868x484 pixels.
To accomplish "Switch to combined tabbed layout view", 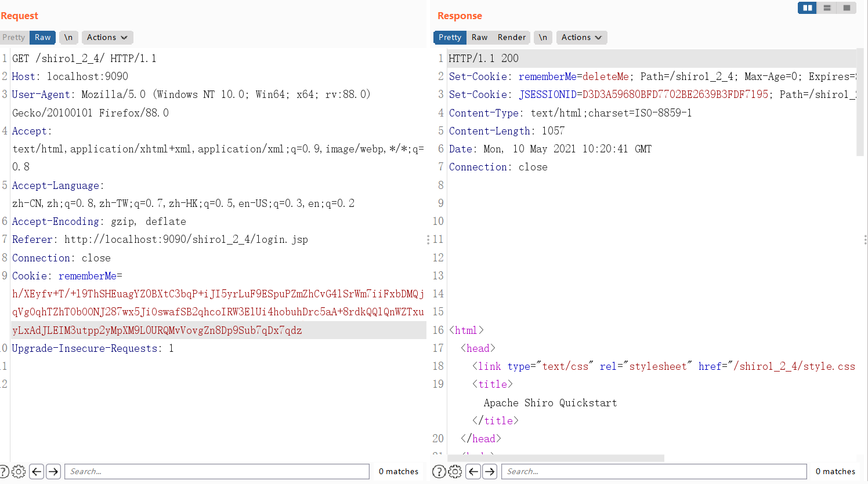I will (x=847, y=8).
